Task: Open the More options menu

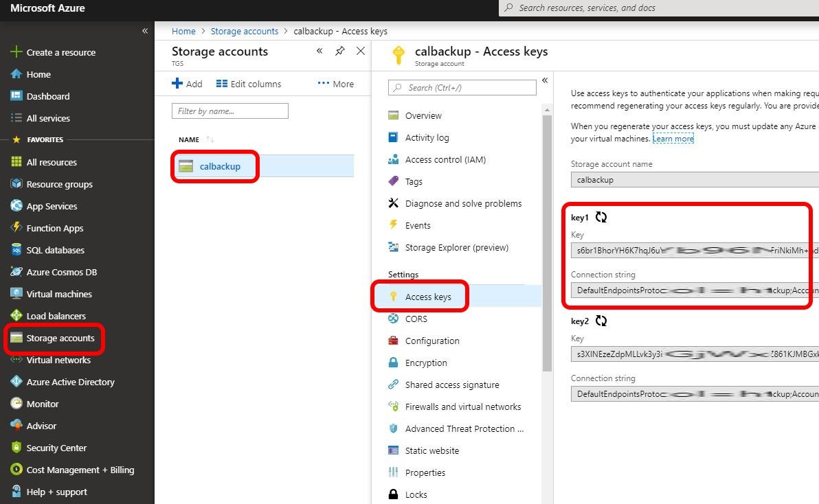Action: pyautogui.click(x=336, y=84)
